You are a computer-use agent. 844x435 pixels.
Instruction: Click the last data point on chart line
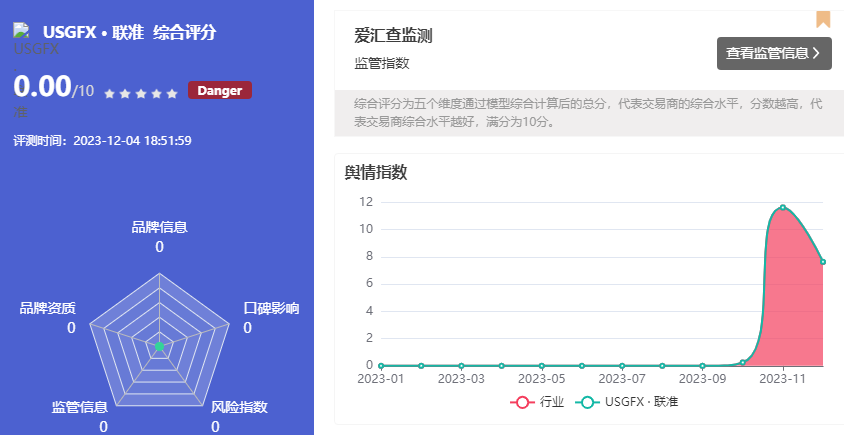(822, 262)
